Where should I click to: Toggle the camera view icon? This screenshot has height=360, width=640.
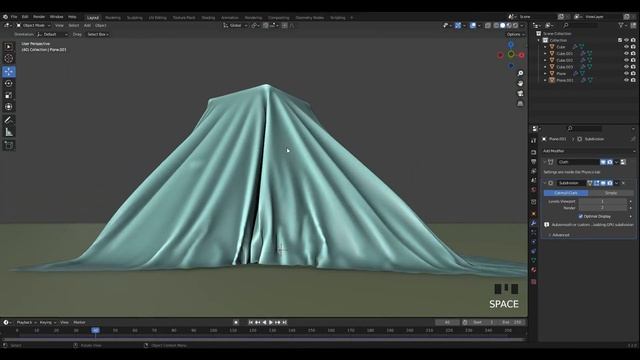coord(520,93)
